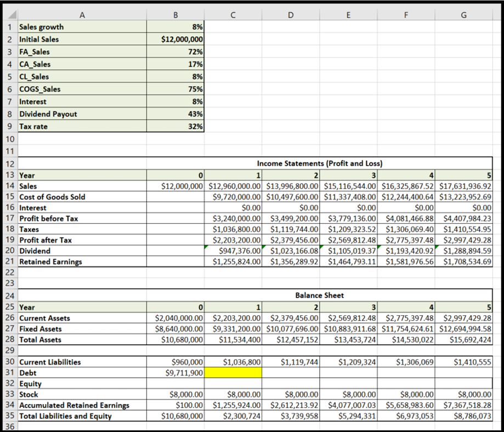504x432 pixels.
Task: Select year 5 Sales $17,631,936.92 cell
Action: click(x=463, y=186)
